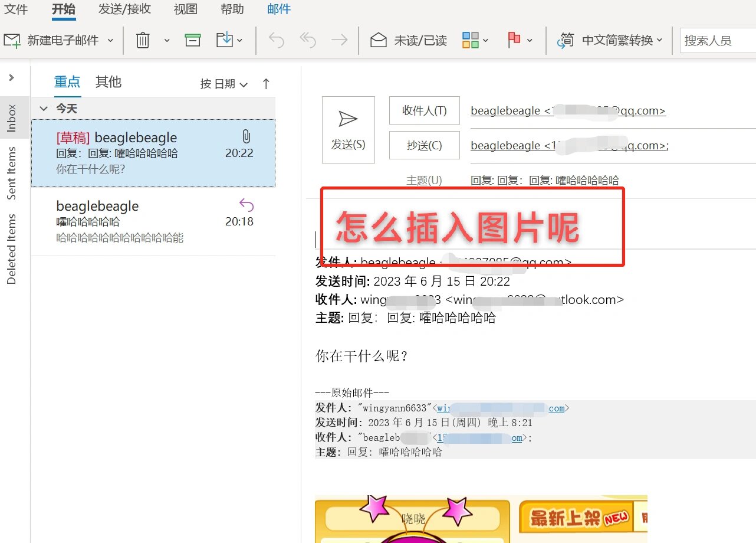Open the 视图 ribbon tab
The image size is (756, 543).
pos(185,9)
